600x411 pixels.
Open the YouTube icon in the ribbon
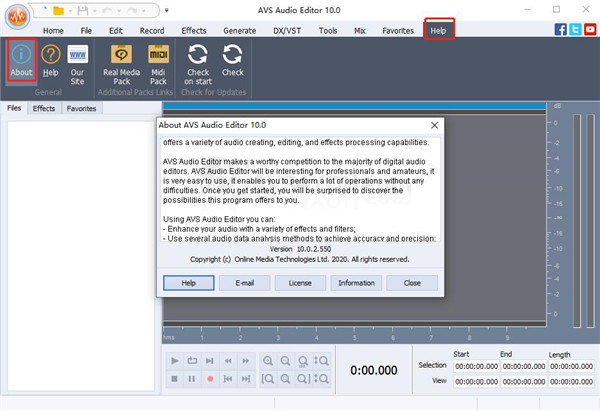point(590,31)
